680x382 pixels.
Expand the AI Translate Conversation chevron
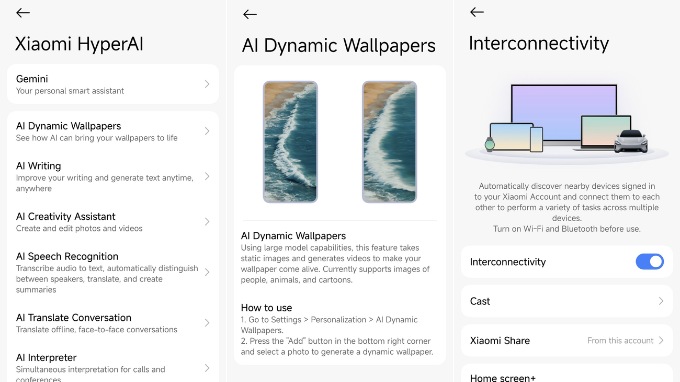point(207,323)
